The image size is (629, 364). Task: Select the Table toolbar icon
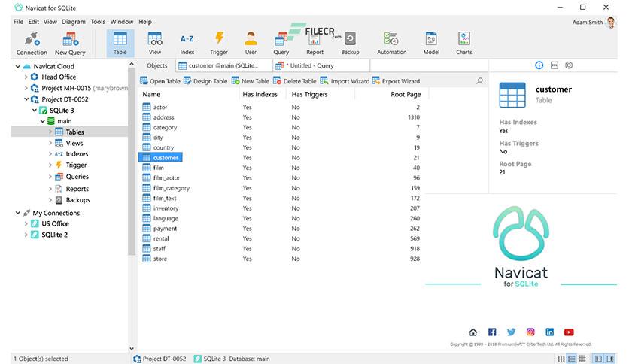[120, 44]
